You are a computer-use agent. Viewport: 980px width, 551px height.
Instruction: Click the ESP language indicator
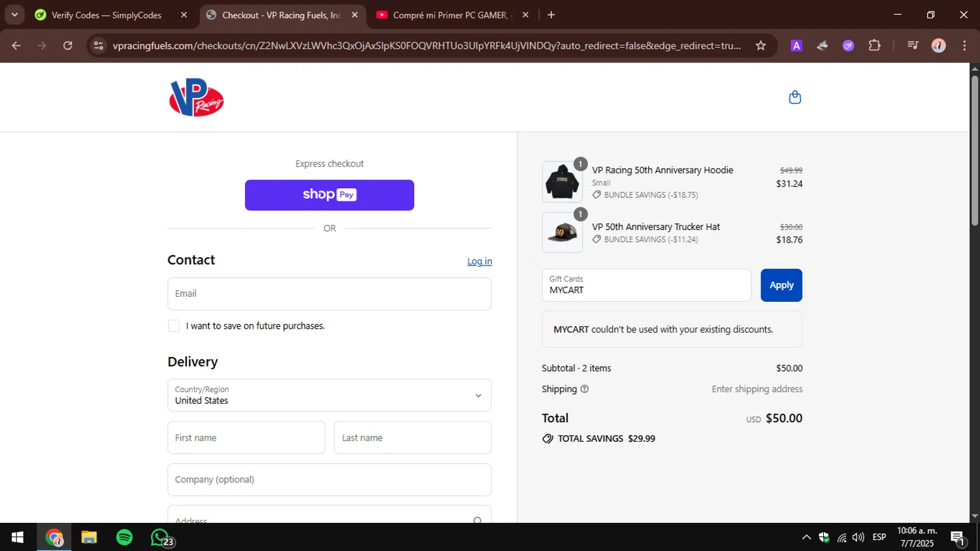(x=879, y=537)
